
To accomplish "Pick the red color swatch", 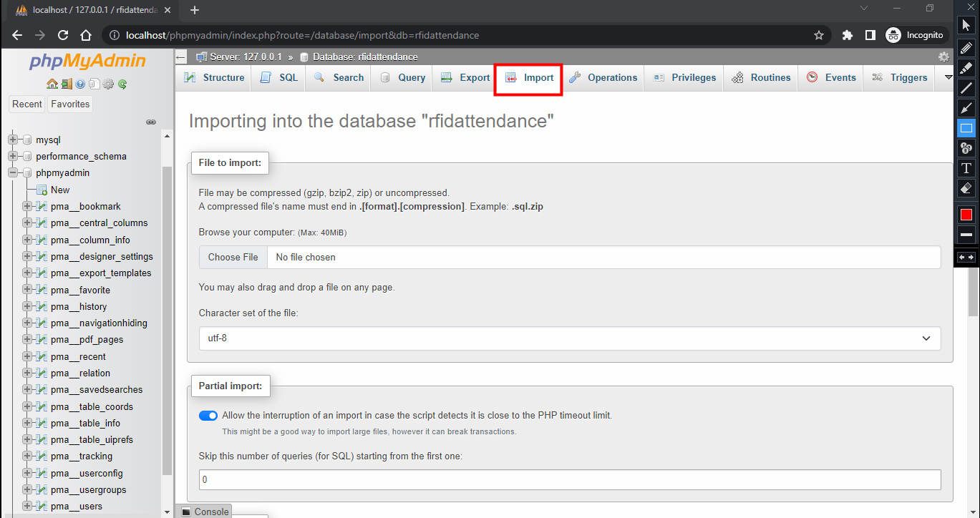I will pyautogui.click(x=966, y=215).
